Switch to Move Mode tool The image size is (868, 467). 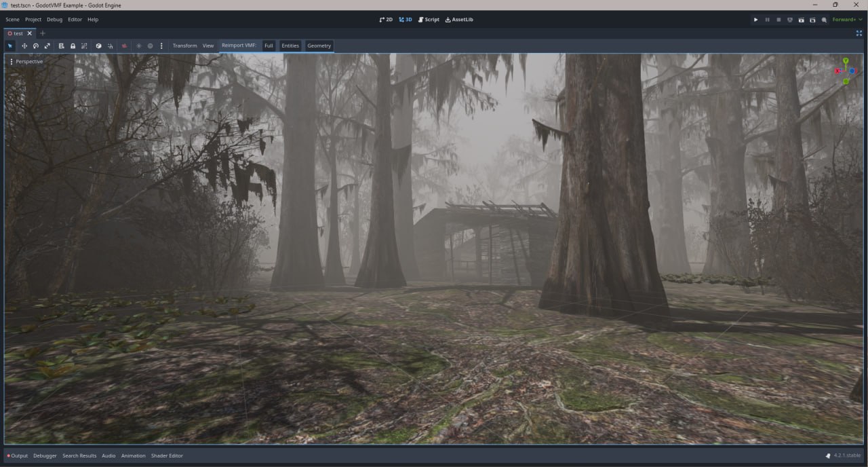point(24,45)
